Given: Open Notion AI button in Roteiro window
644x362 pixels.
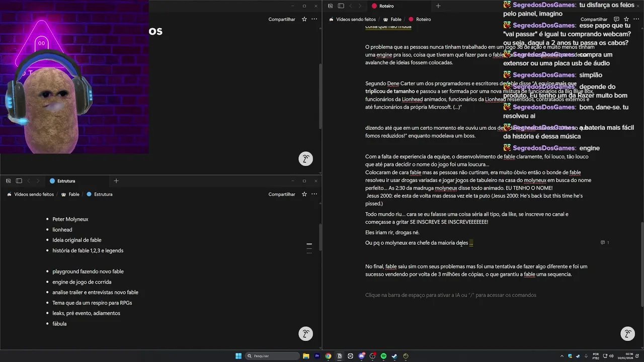Looking at the screenshot, I should (x=627, y=333).
